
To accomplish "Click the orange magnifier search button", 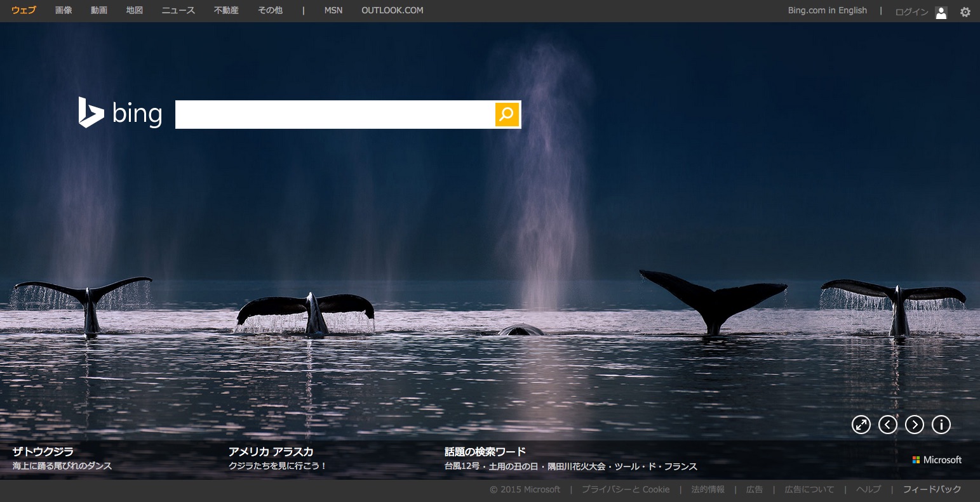I will [507, 114].
